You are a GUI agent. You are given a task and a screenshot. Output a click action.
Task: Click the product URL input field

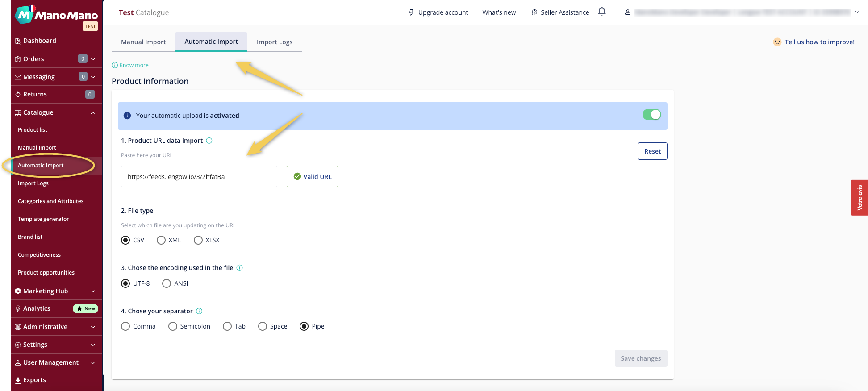tap(199, 177)
